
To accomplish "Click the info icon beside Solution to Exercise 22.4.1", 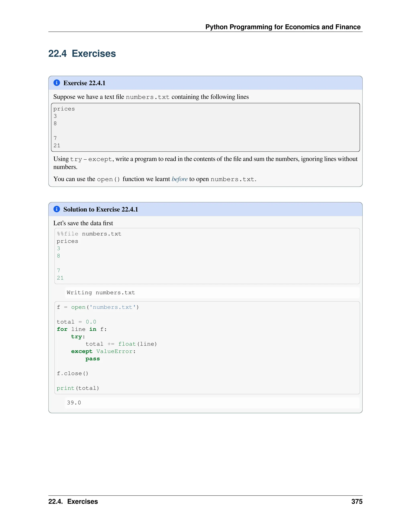I will click(x=56, y=209).
